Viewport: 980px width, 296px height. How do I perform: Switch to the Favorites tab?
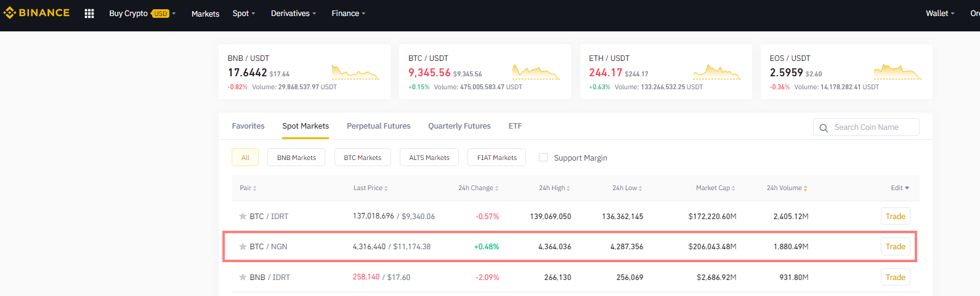click(x=248, y=126)
